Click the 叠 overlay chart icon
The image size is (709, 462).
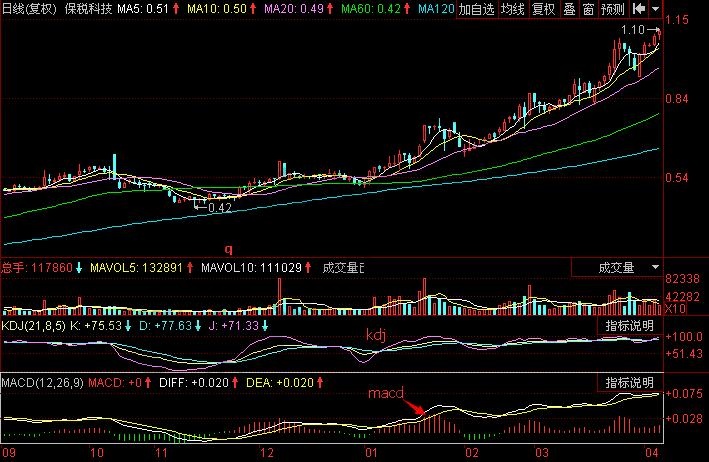568,9
